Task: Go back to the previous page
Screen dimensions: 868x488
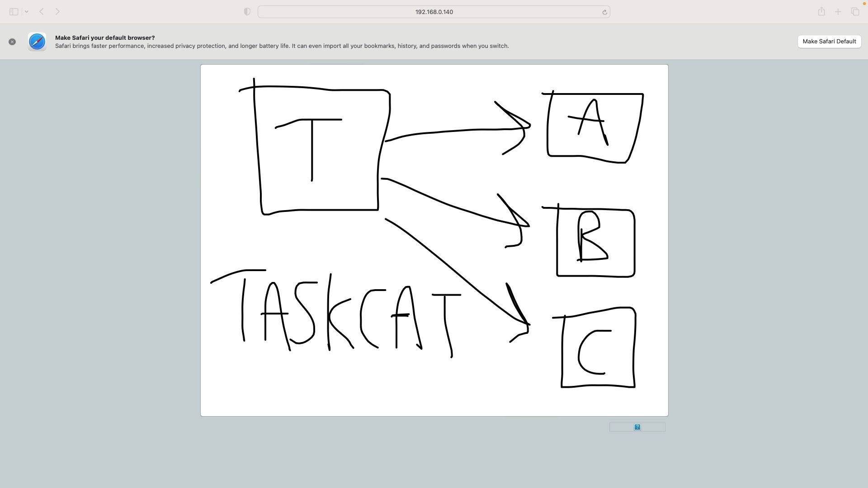Action: point(42,12)
